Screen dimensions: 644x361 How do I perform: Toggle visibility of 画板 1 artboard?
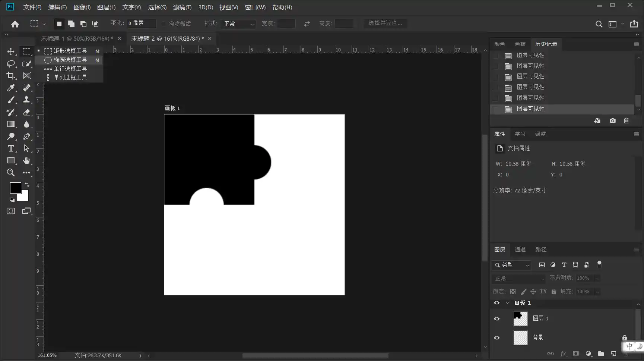coord(497,303)
